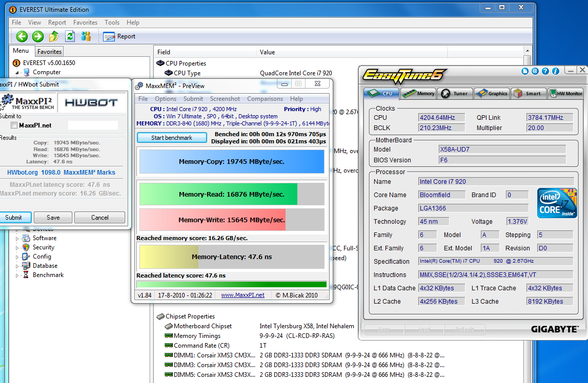Open the Screenshot menu in MaxxMEM
Viewport: 588px width, 383px height.
[225, 99]
